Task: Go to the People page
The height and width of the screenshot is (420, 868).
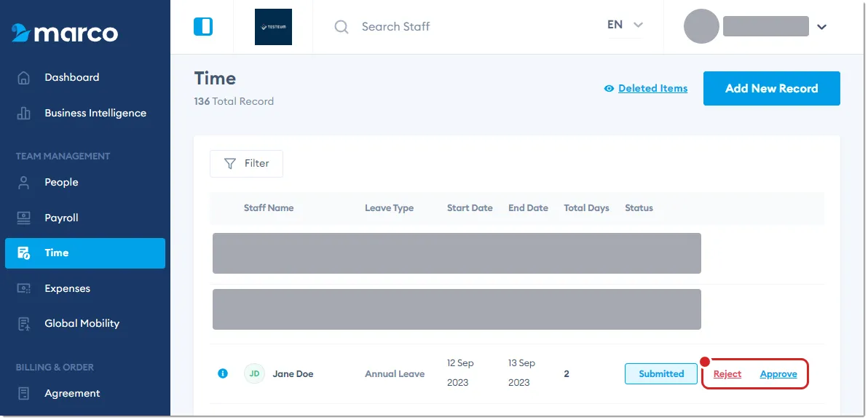Action: 85,183
